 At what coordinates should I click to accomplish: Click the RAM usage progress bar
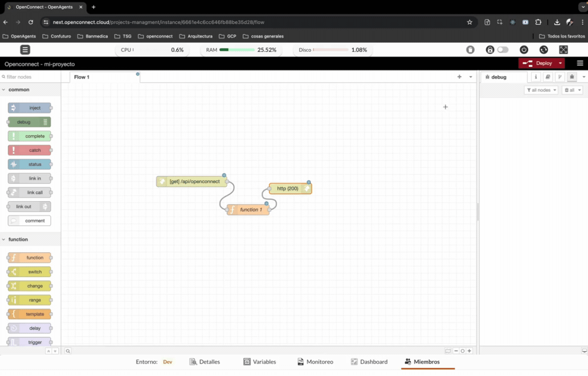pos(237,50)
